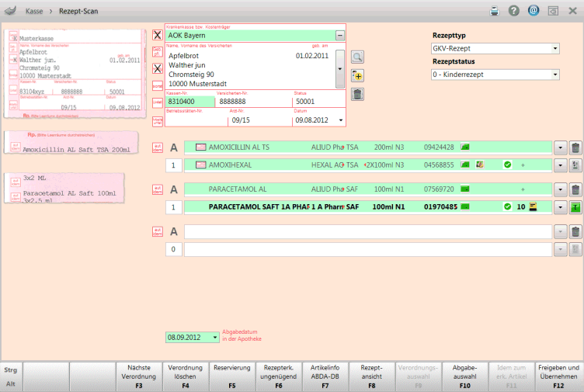This screenshot has height=392, width=584.
Task: Click the @ online support icon
Action: [x=534, y=10]
